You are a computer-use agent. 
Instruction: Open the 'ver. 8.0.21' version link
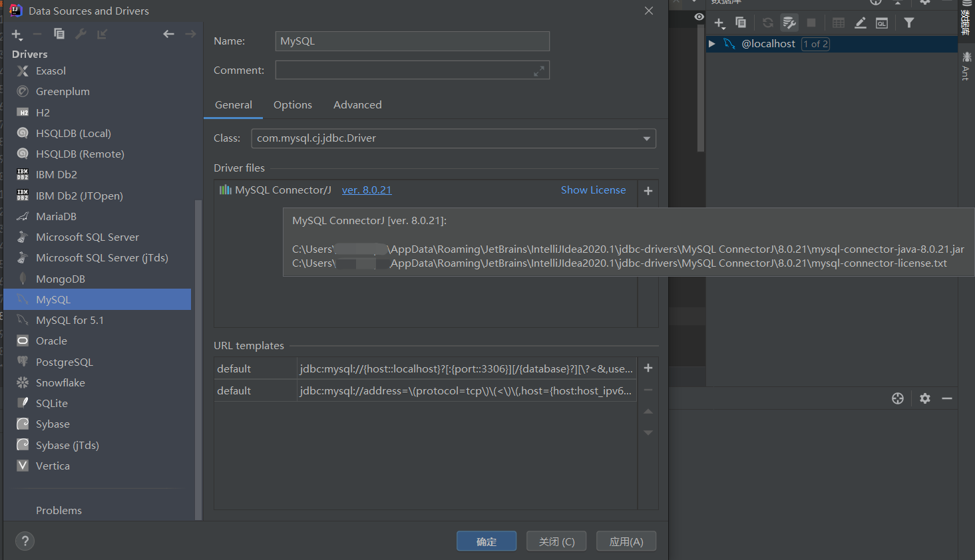click(x=367, y=190)
